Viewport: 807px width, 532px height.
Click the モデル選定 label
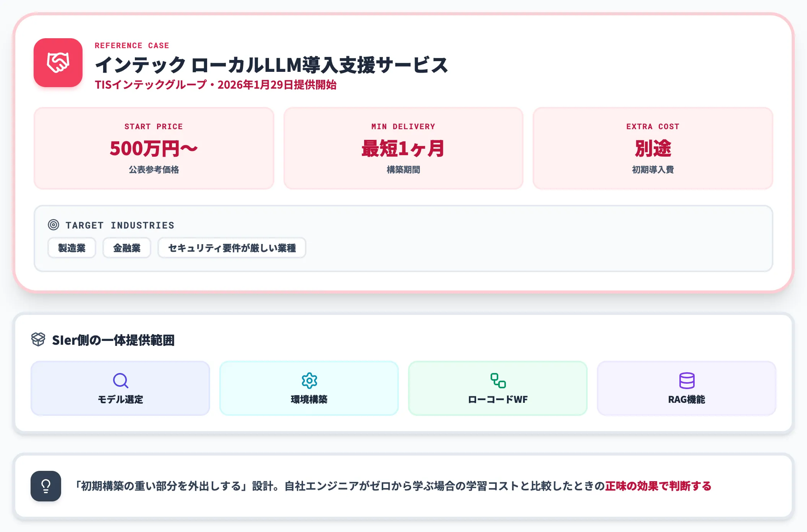point(120,400)
